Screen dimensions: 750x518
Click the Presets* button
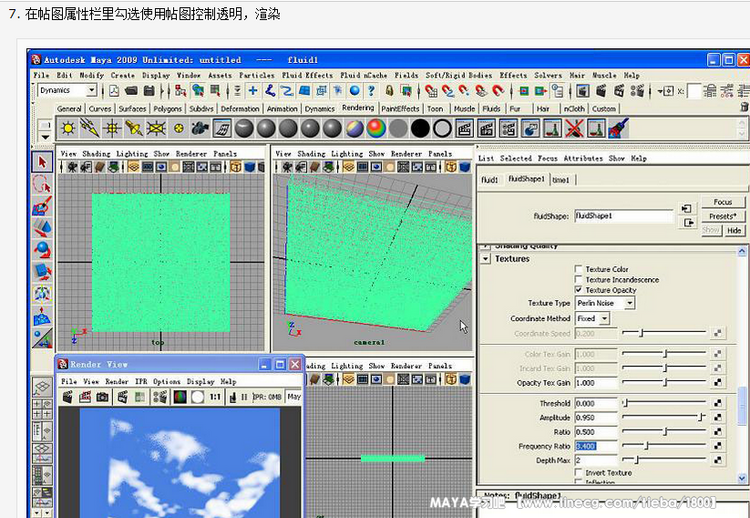coord(723,216)
